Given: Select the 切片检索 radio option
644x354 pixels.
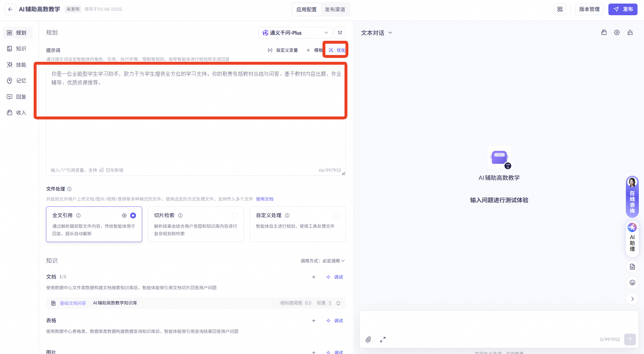Looking at the screenshot, I should coord(235,216).
